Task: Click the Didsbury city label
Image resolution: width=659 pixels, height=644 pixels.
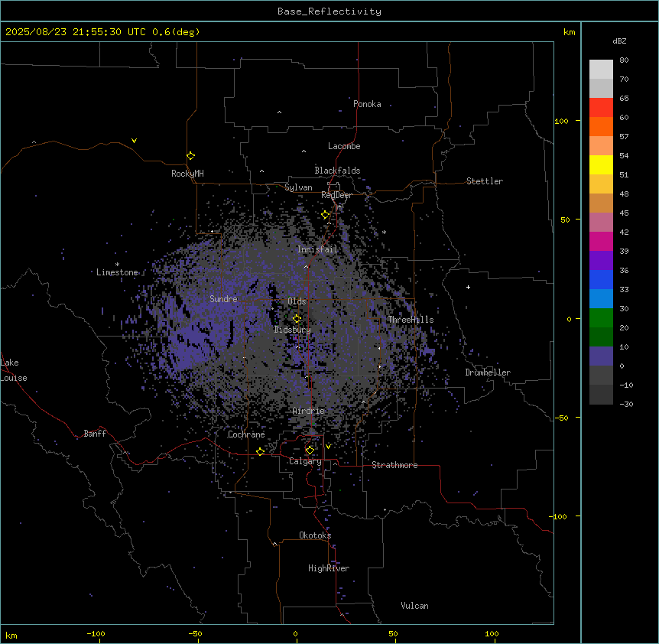Action: (x=293, y=330)
